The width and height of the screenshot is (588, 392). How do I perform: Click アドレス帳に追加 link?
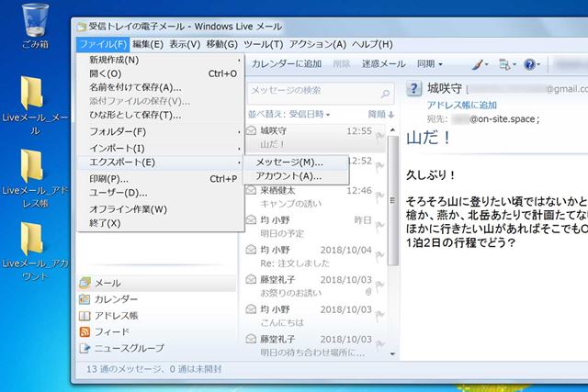point(462,106)
